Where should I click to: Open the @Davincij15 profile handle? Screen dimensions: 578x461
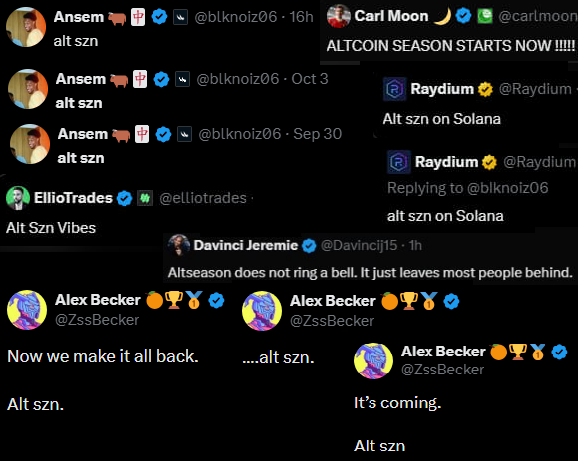[359, 245]
